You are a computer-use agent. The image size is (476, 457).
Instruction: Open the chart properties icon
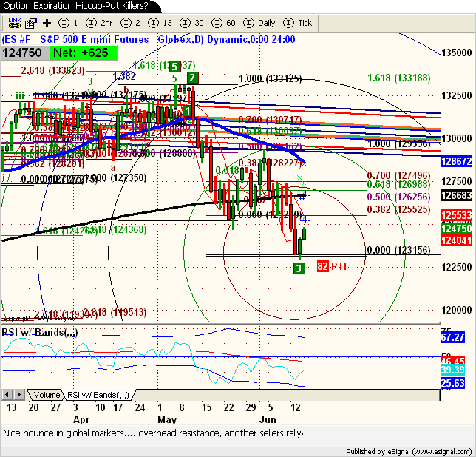tap(31, 23)
